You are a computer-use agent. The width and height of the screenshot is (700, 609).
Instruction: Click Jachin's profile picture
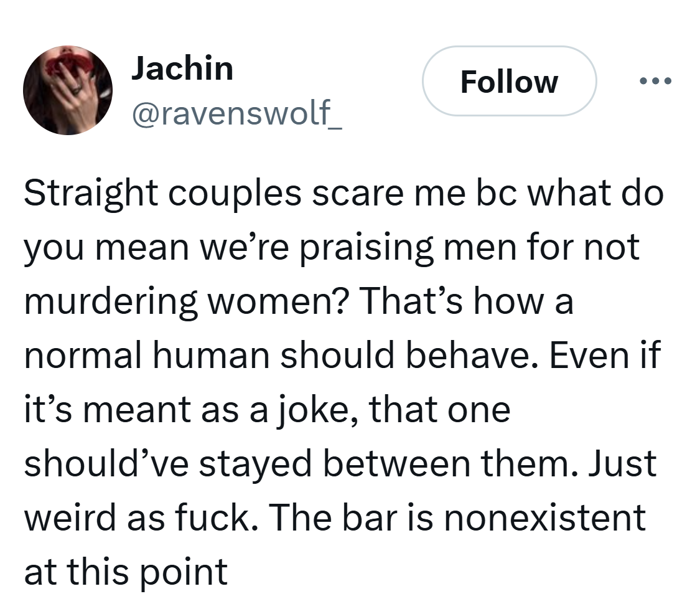(68, 90)
